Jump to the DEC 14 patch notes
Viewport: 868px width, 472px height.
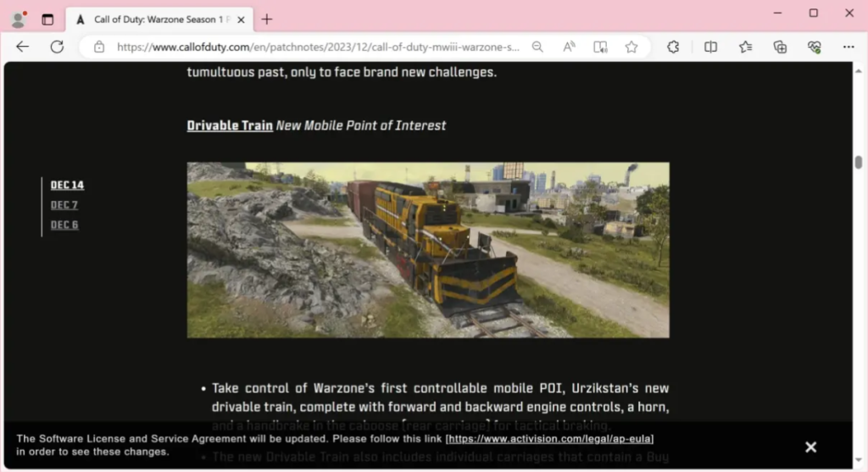[68, 185]
